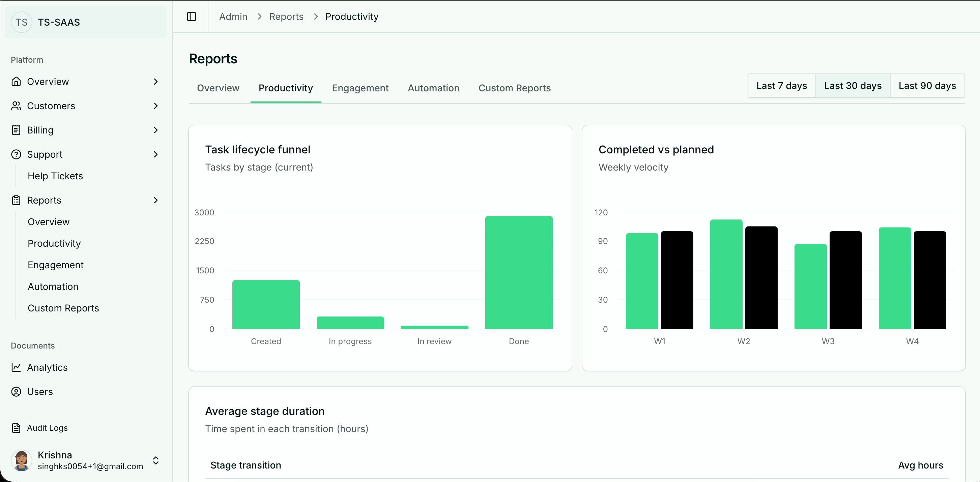
Task: Open Help Tickets in sidebar
Action: (55, 176)
